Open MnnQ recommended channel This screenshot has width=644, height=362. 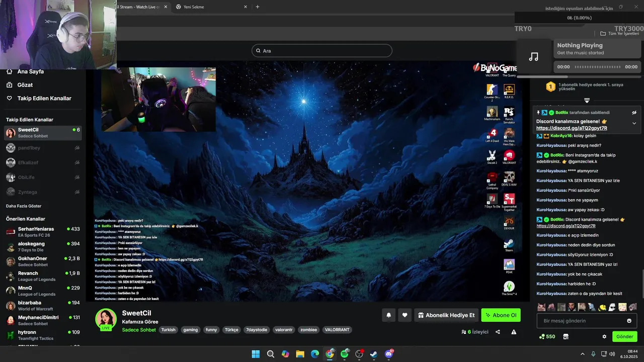point(43,291)
